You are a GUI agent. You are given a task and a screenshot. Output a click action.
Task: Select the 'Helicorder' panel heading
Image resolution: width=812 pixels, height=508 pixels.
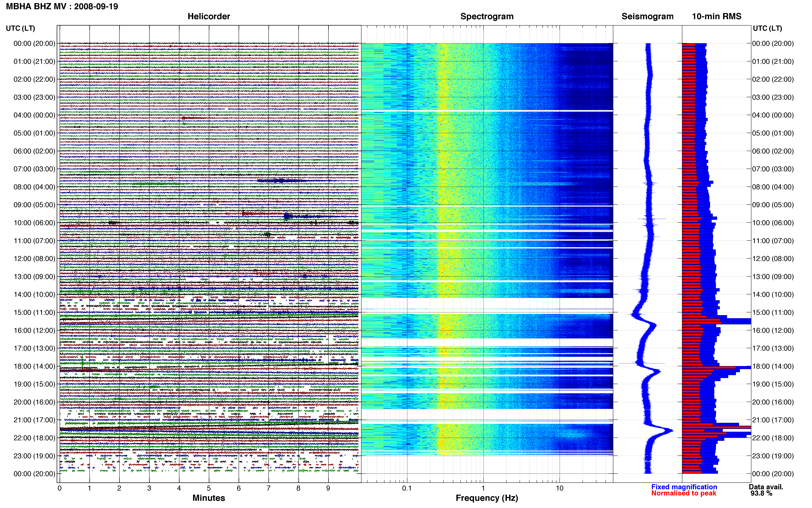[209, 16]
